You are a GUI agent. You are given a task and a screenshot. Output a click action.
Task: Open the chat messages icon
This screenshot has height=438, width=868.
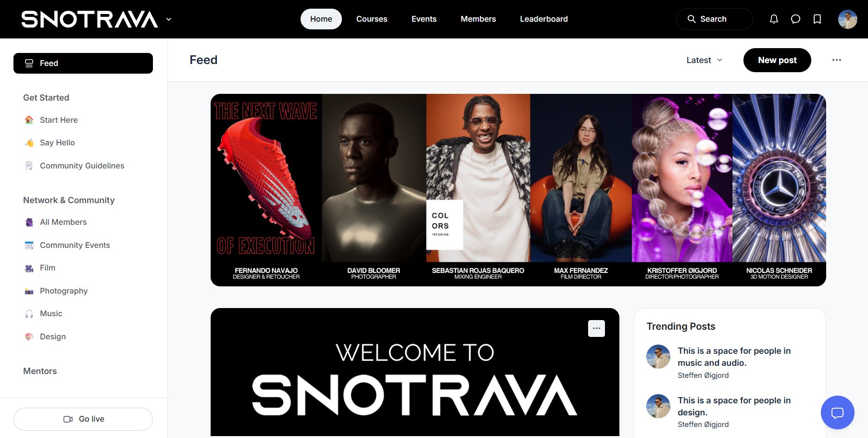[795, 19]
